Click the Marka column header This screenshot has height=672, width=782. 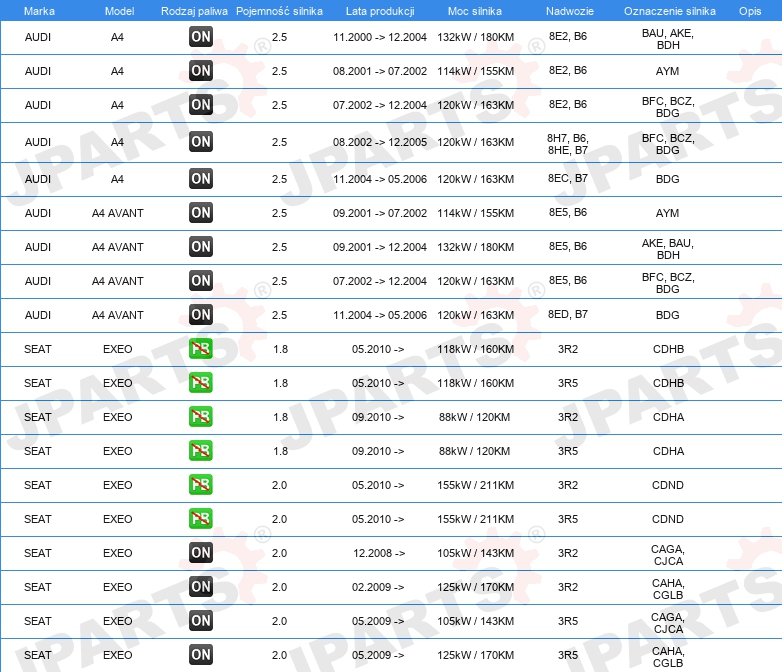39,11
